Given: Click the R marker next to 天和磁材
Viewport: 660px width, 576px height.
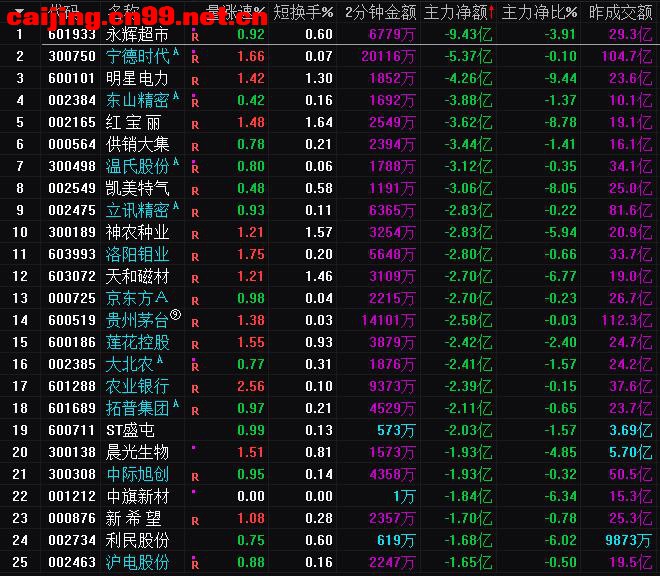Looking at the screenshot, I should tap(195, 278).
